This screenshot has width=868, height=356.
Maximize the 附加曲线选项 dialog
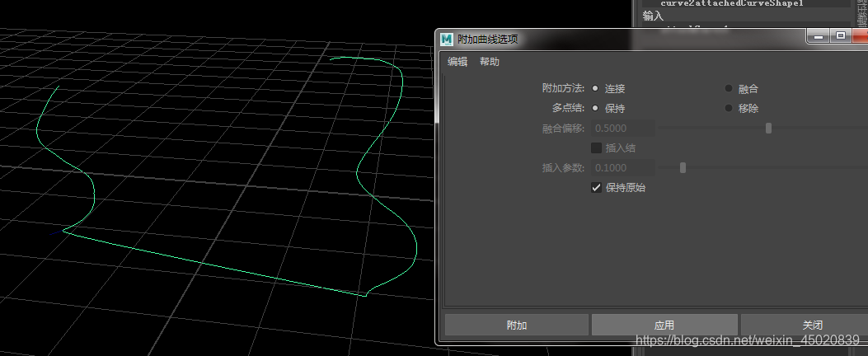pyautogui.click(x=840, y=36)
